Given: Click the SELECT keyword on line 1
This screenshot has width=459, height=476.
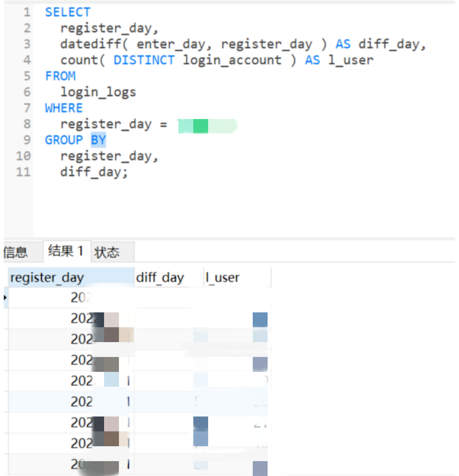Looking at the screenshot, I should click(68, 12).
